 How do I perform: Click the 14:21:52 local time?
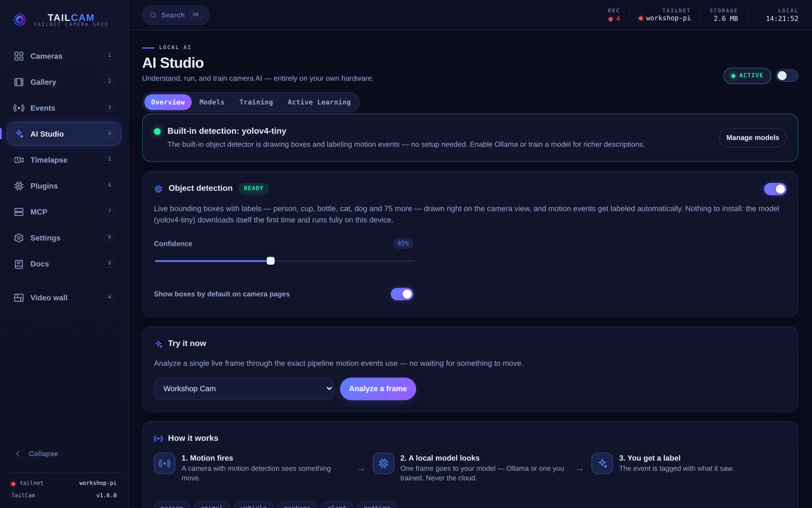(782, 18)
